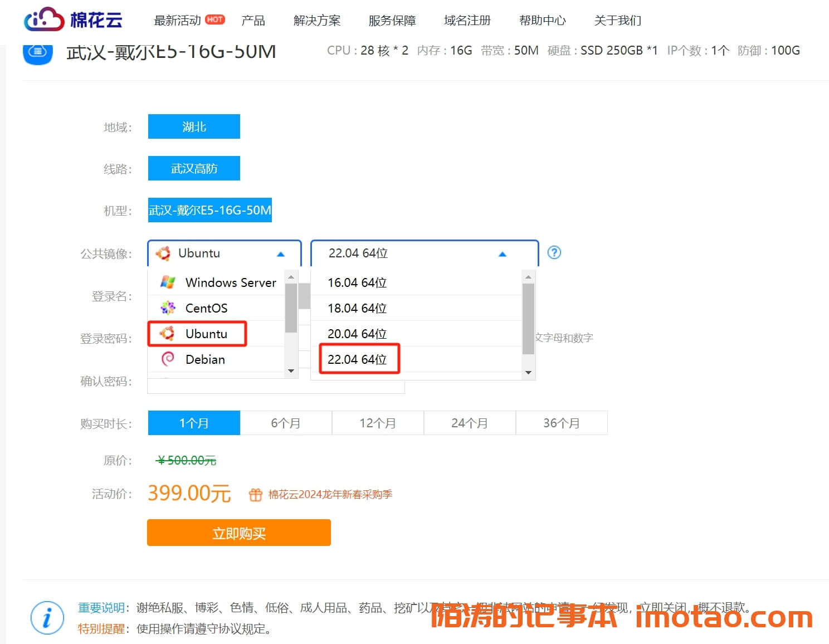
Task: Collapse the 22.04 64位 version dropdown
Action: click(x=425, y=253)
